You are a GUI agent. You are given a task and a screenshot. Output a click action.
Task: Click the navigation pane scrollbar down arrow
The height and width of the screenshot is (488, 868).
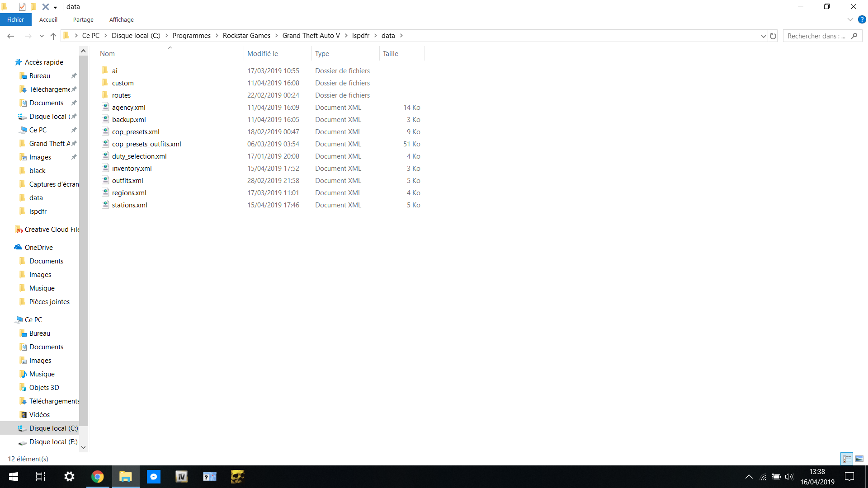[x=83, y=447]
